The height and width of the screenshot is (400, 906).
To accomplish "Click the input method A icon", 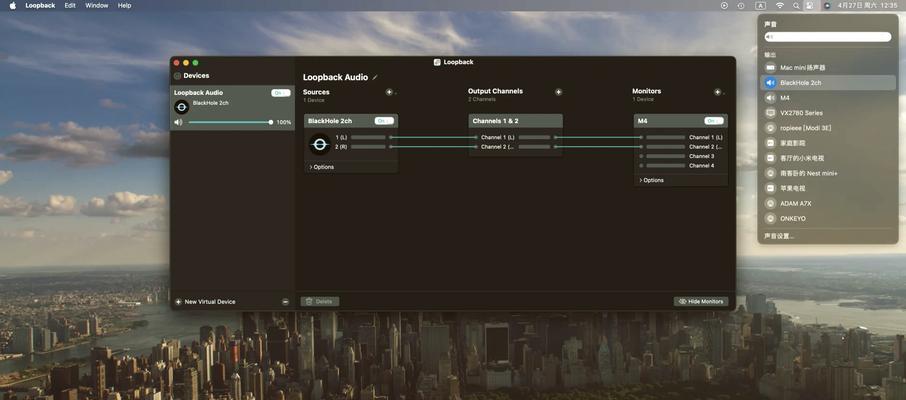I will (x=760, y=5).
